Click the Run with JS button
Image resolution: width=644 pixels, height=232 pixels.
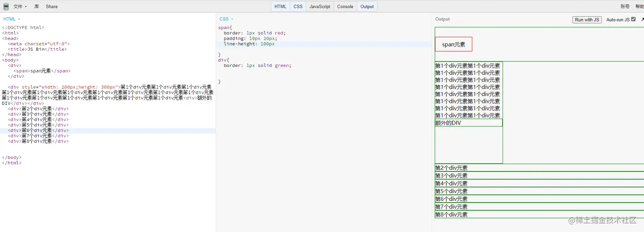pos(587,20)
